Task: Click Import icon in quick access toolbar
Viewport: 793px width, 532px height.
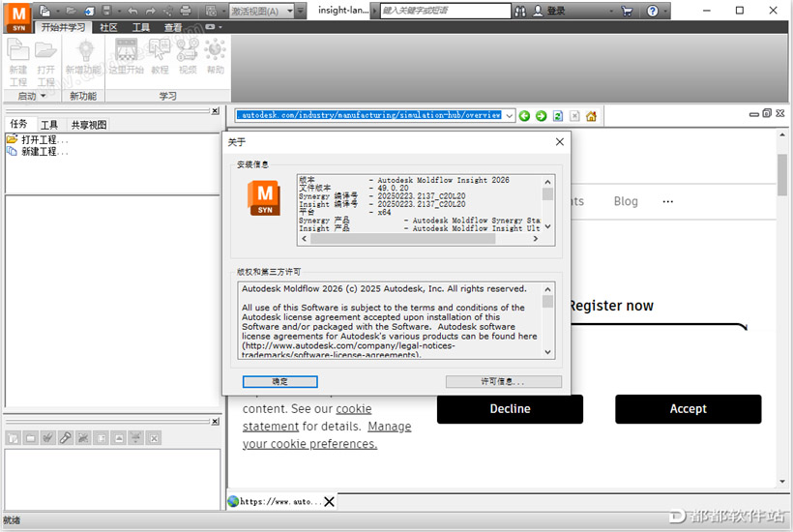Action: (x=89, y=11)
